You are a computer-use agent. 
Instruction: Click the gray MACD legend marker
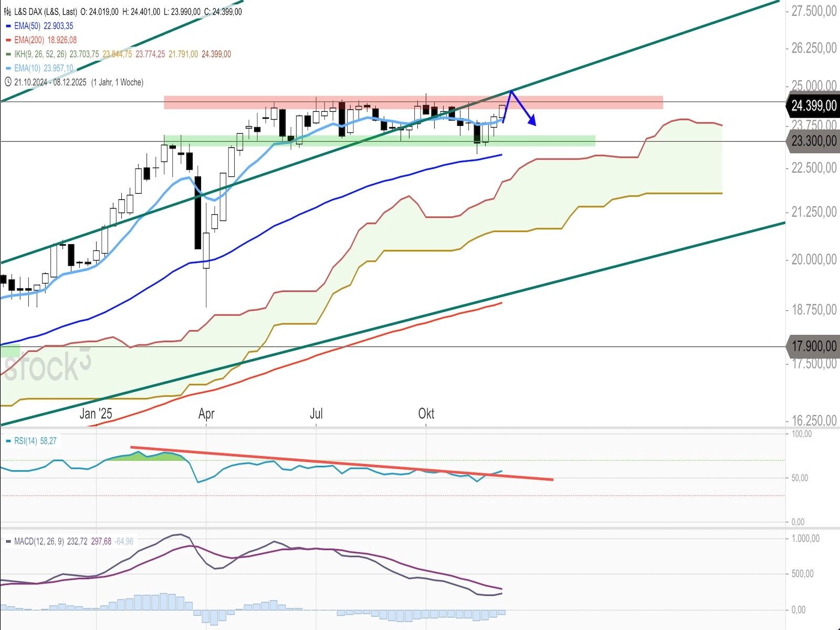click(8, 541)
